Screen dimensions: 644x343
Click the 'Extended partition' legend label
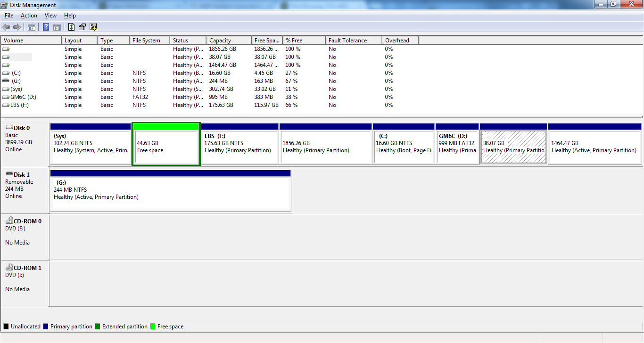125,327
